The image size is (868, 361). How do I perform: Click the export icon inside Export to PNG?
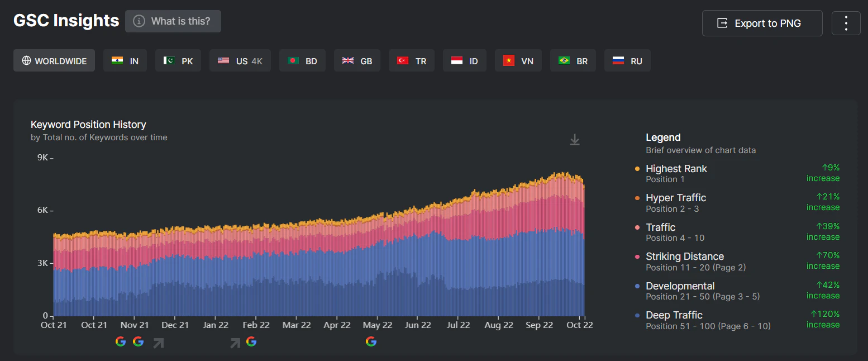click(x=722, y=23)
